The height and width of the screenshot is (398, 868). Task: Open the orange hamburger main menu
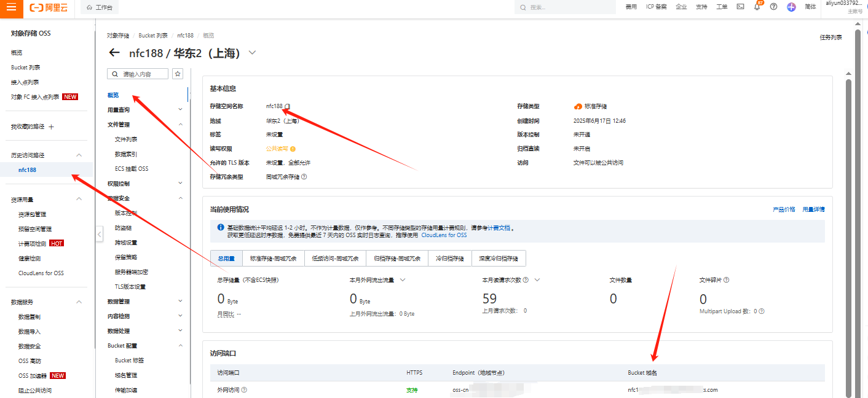tap(11, 7)
